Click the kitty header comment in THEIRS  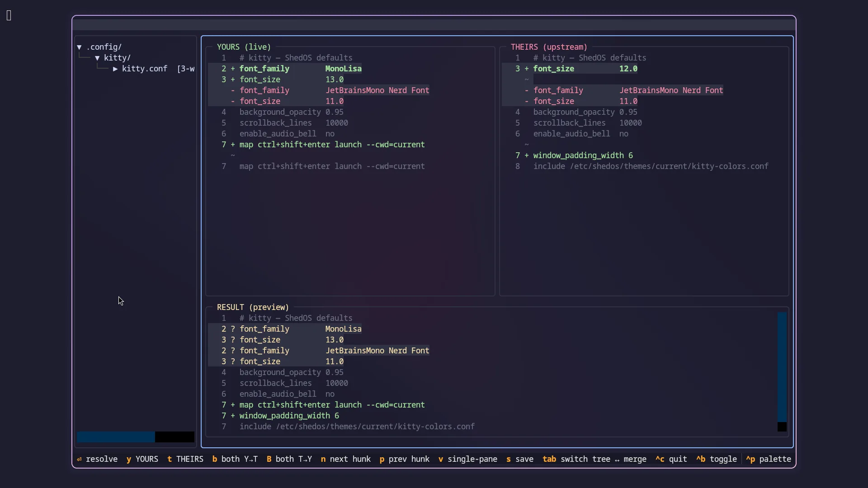[x=590, y=58]
